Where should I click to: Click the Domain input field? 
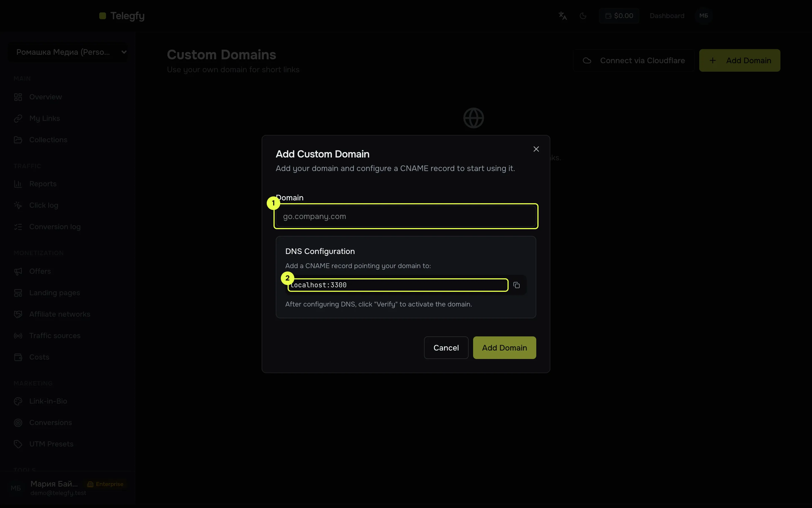(x=406, y=216)
